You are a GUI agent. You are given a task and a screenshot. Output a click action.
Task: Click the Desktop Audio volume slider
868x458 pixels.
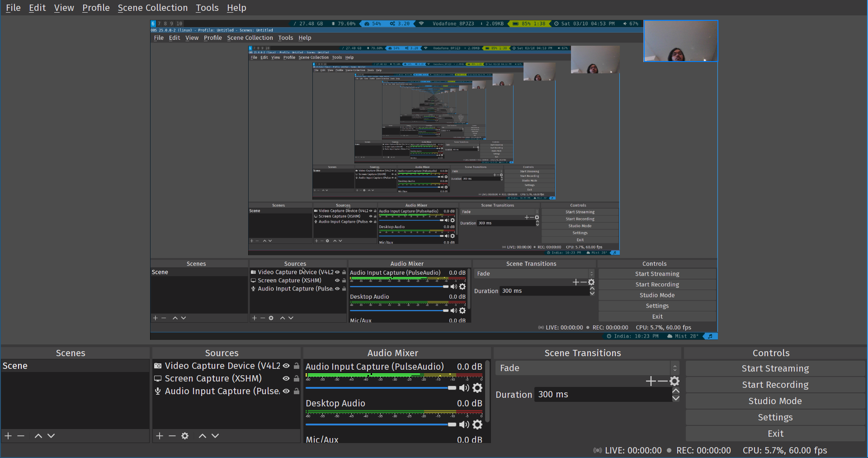381,425
